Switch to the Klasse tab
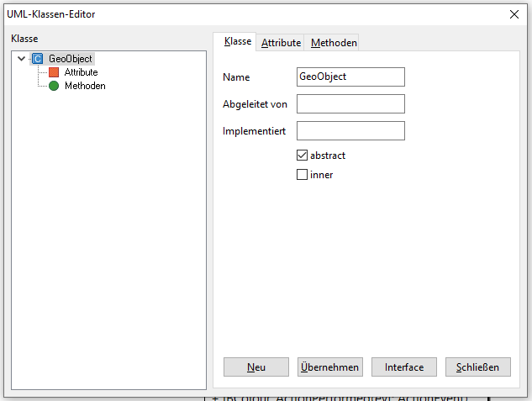The width and height of the screenshot is (532, 401). pyautogui.click(x=237, y=41)
